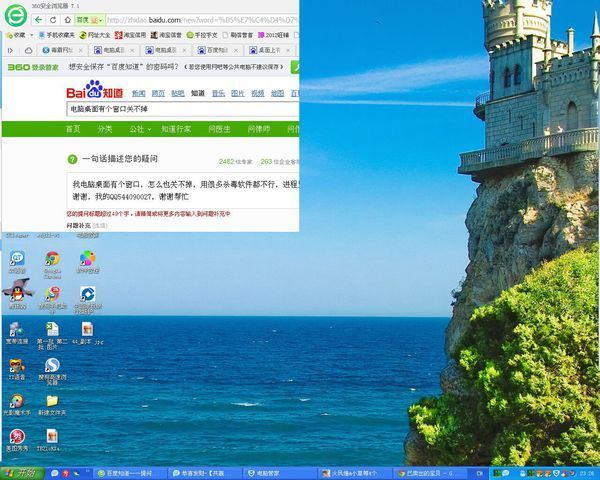Open the 网址大全 bookmark
The width and height of the screenshot is (600, 480).
[95, 35]
